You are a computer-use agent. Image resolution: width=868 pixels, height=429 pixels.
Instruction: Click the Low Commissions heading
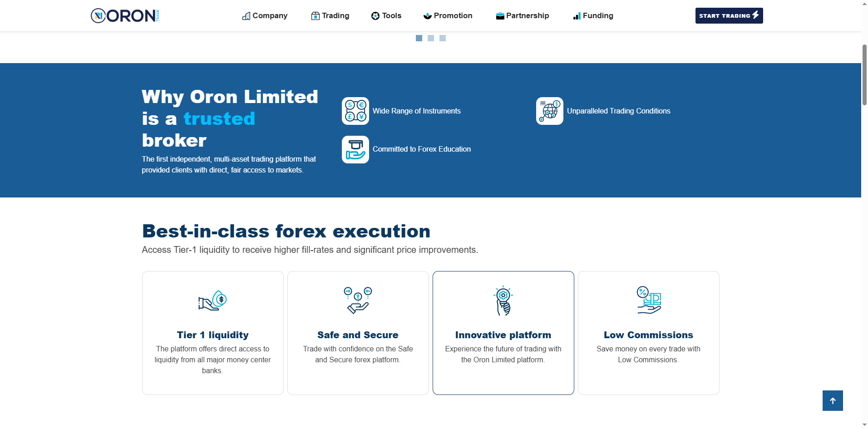(x=648, y=335)
